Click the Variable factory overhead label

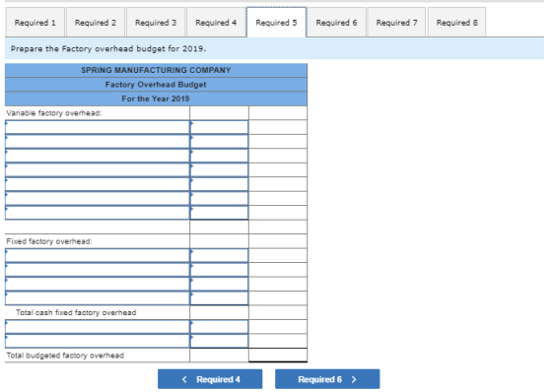54,113
